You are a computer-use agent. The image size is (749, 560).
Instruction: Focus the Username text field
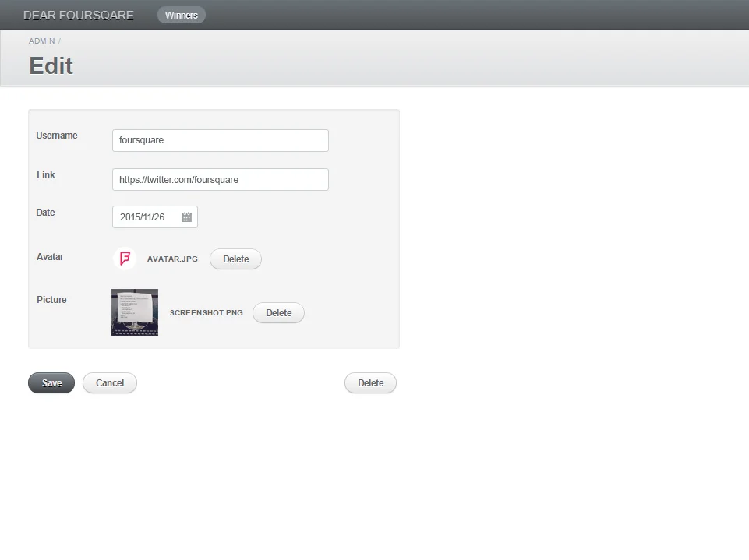pos(221,140)
